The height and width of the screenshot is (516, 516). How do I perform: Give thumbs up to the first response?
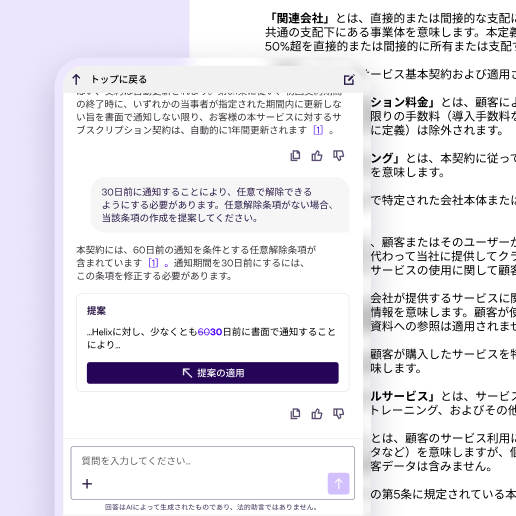[317, 156]
